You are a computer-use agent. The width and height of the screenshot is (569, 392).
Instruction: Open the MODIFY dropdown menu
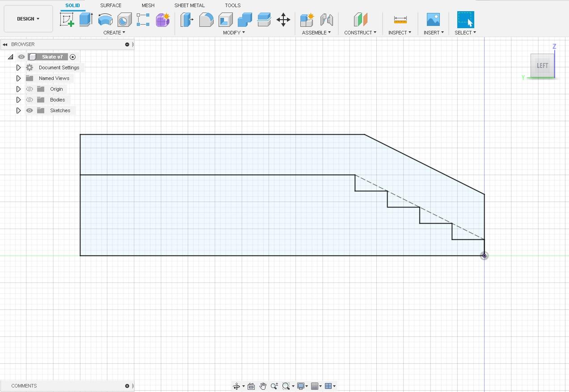coord(234,33)
